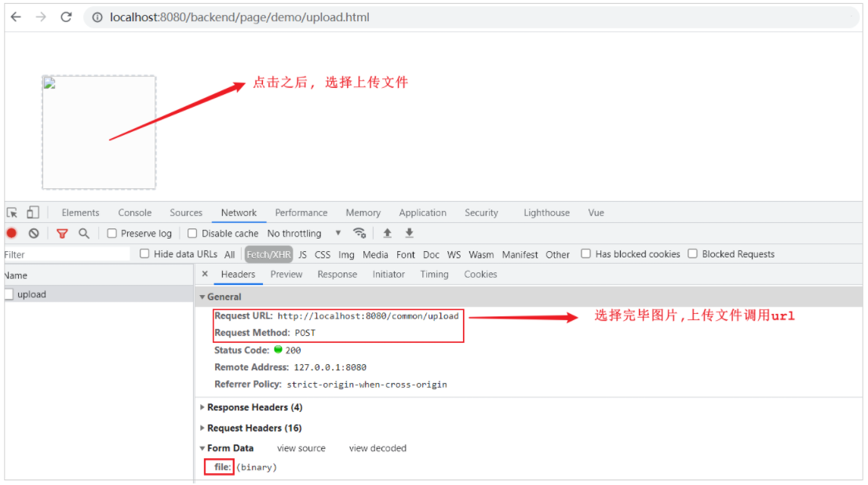The image size is (868, 485).
Task: Filter requests by Doc
Action: (431, 255)
